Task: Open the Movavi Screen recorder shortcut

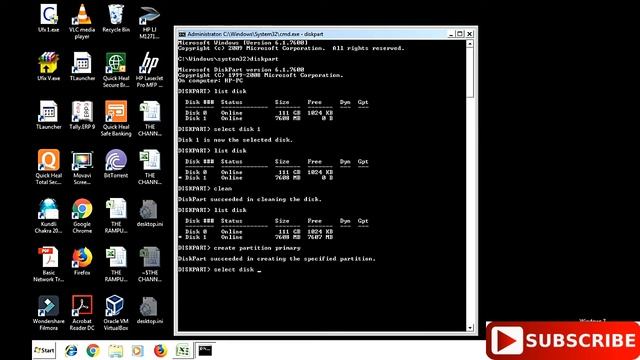Action: (82, 167)
